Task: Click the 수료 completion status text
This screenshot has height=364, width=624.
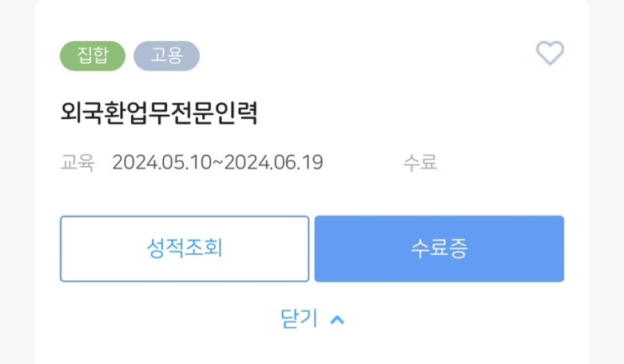Action: pos(420,162)
